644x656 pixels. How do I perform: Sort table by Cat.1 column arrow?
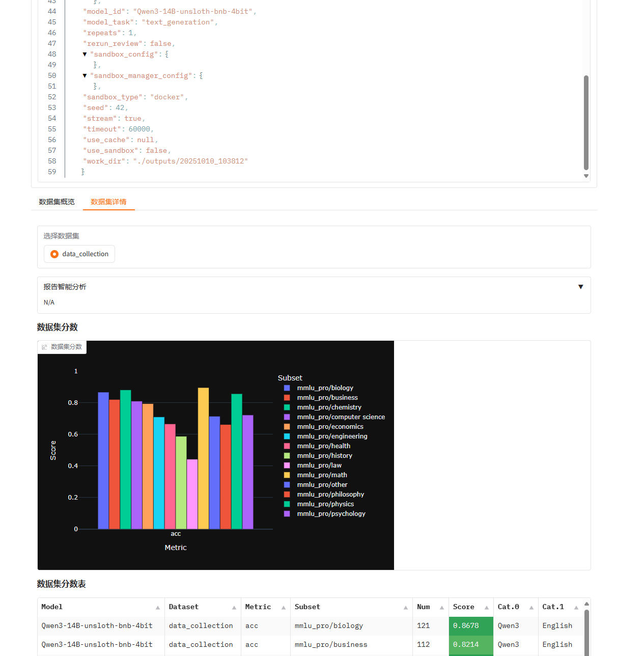pos(576,607)
